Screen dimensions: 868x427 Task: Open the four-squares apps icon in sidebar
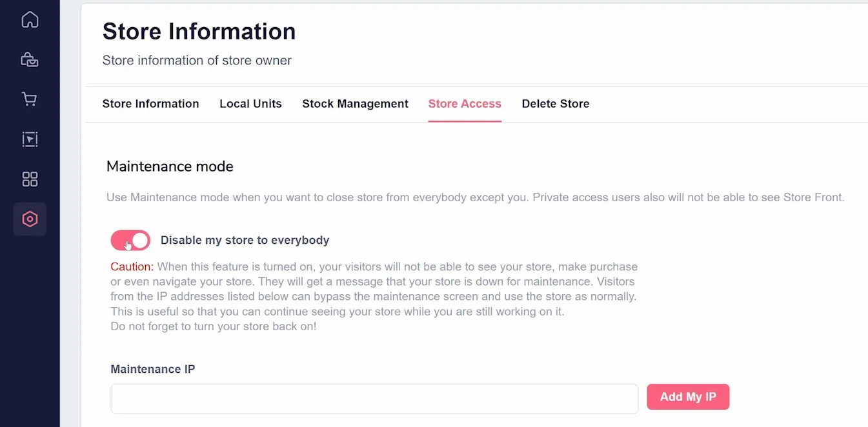click(x=30, y=179)
